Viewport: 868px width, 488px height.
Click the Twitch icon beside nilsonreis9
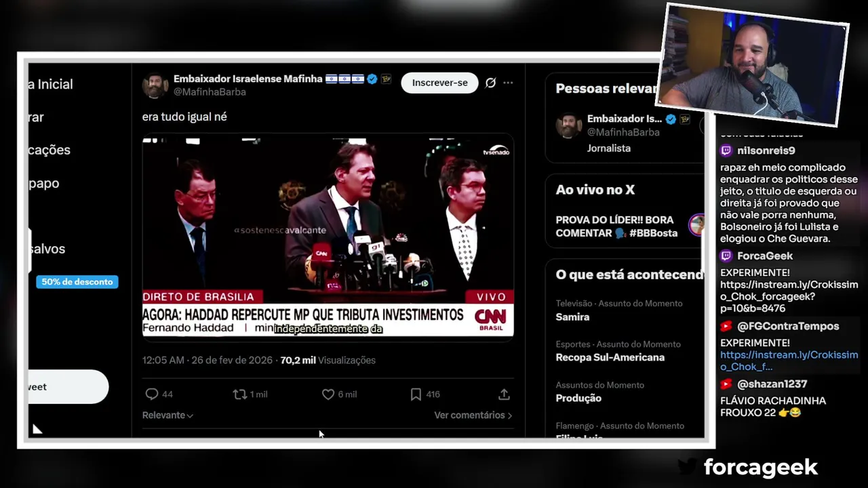(726, 150)
